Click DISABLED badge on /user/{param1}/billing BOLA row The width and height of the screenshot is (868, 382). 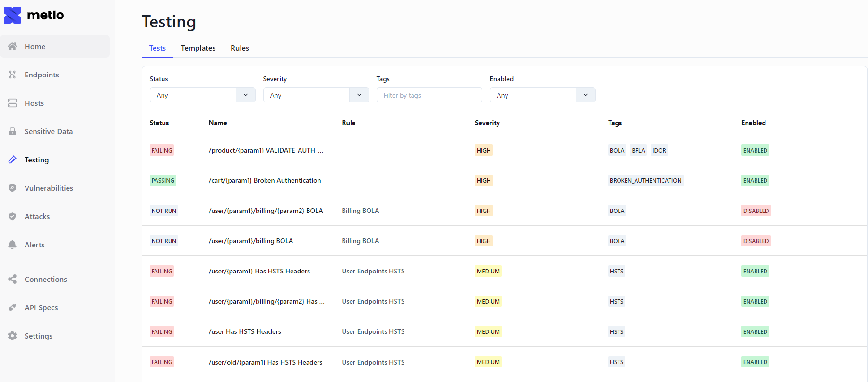click(x=756, y=241)
